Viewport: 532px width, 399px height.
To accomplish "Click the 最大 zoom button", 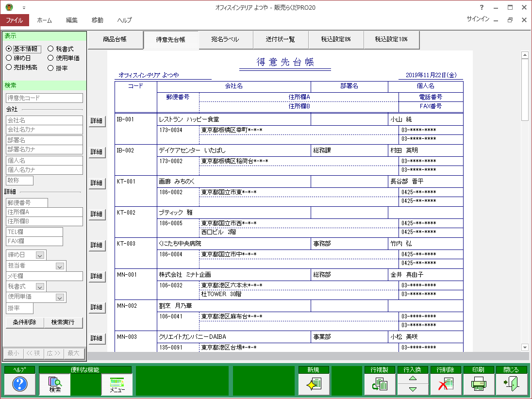I will pos(74,353).
